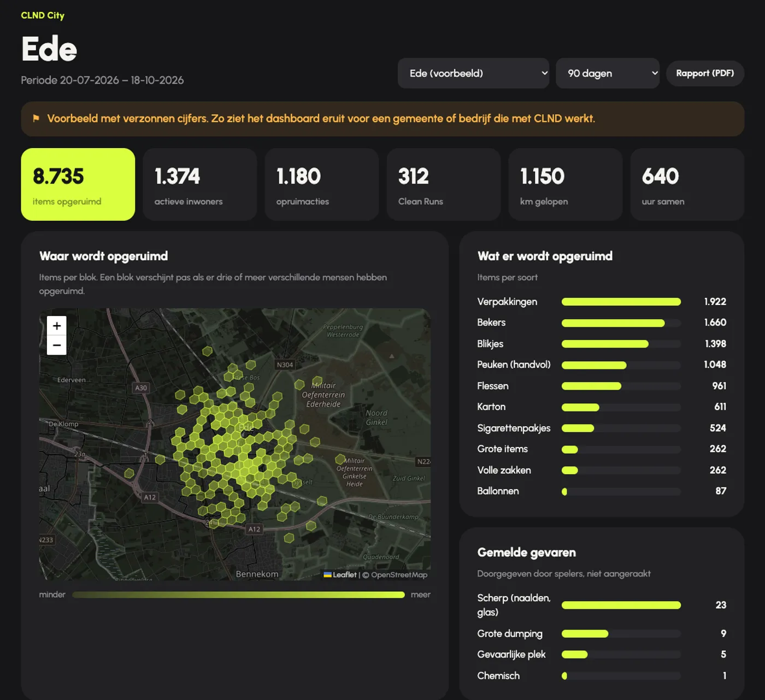The width and height of the screenshot is (765, 700).
Task: Click the Flessen progress bar
Action: pos(621,386)
